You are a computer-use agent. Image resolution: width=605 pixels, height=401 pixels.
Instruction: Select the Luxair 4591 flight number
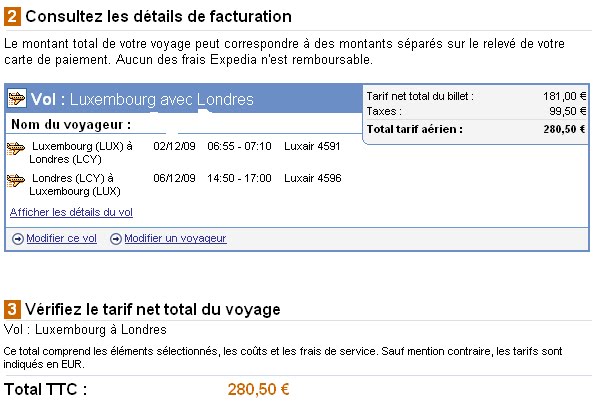tap(312, 146)
